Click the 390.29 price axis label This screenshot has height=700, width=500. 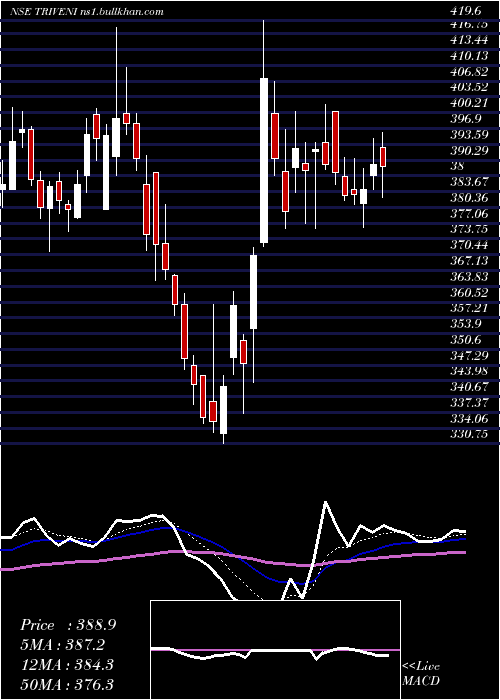coord(469,151)
